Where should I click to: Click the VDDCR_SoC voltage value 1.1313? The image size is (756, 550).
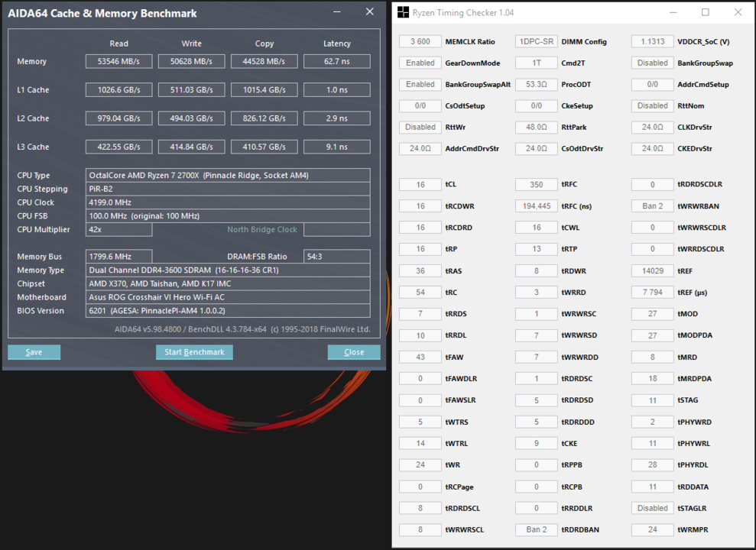point(652,41)
